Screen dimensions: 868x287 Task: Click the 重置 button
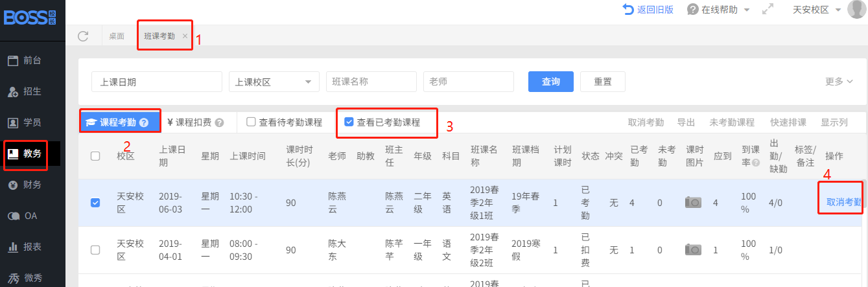(603, 82)
